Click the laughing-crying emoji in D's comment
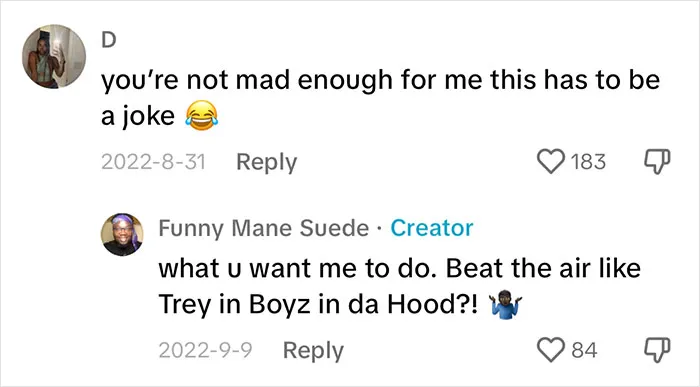The width and height of the screenshot is (700, 387). pyautogui.click(x=202, y=116)
